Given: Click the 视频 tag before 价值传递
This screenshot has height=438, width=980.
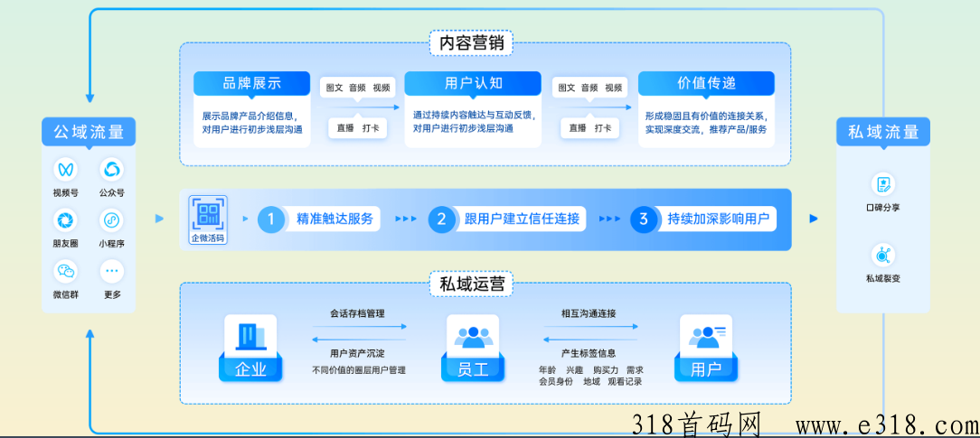Looking at the screenshot, I should point(614,88).
